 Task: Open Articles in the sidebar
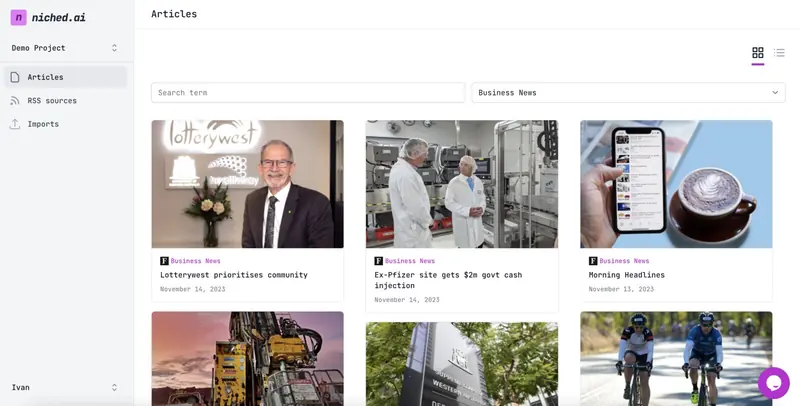(x=66, y=77)
